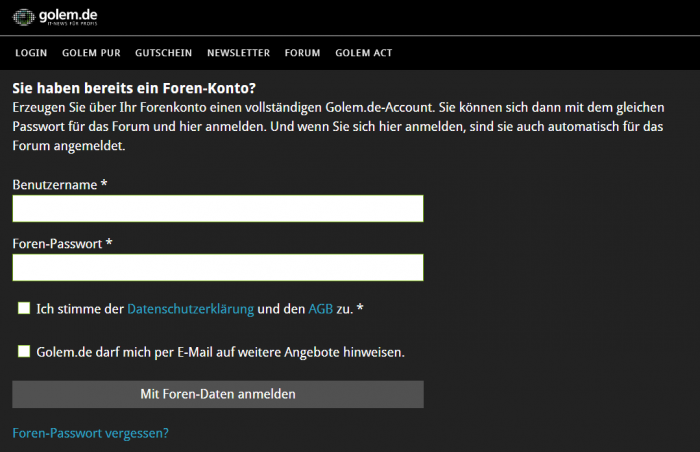Open the FORUM navigation link

click(x=302, y=53)
